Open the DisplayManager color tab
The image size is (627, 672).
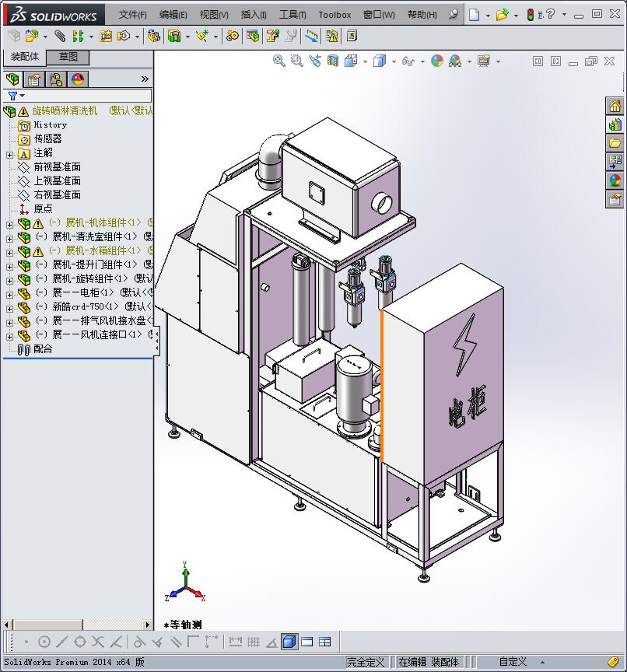[x=78, y=79]
